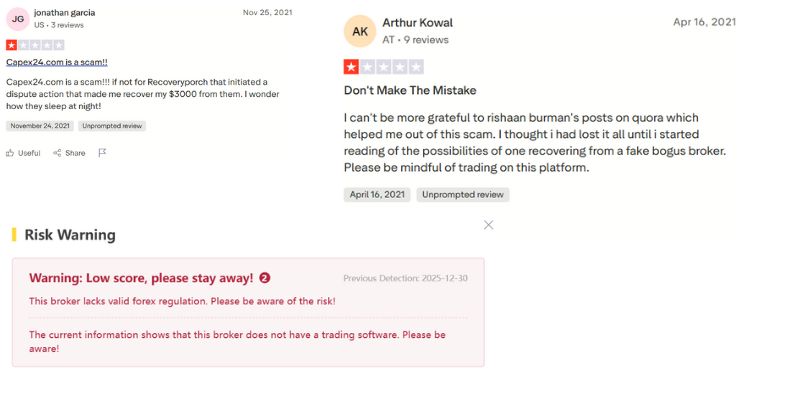Click the Share icon on jonathan's review
800x400 pixels.
(57, 153)
